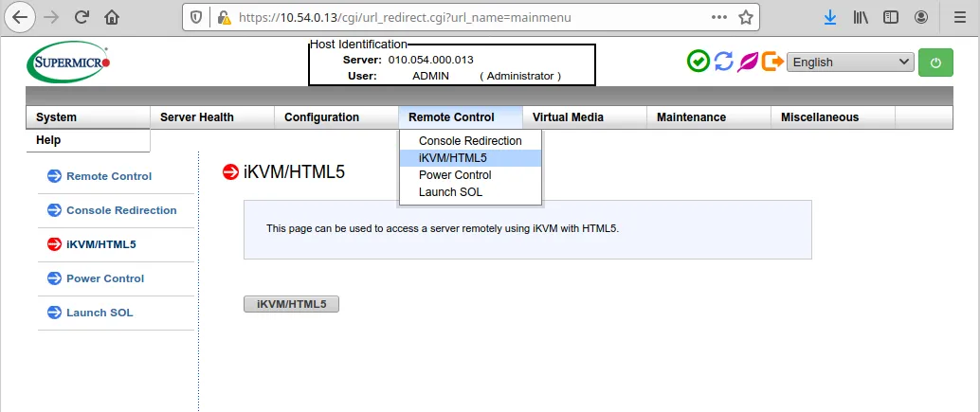Open the Server Health menu tab
The image size is (980, 412).
point(197,117)
